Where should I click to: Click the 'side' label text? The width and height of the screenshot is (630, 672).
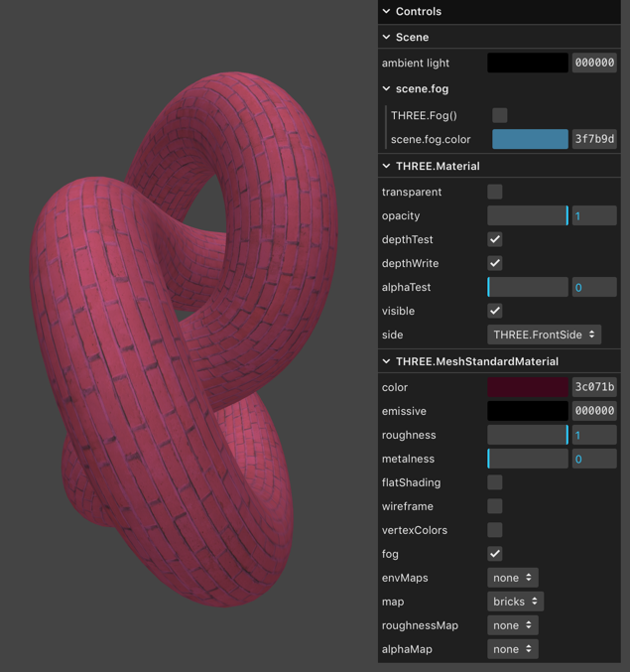pos(392,335)
